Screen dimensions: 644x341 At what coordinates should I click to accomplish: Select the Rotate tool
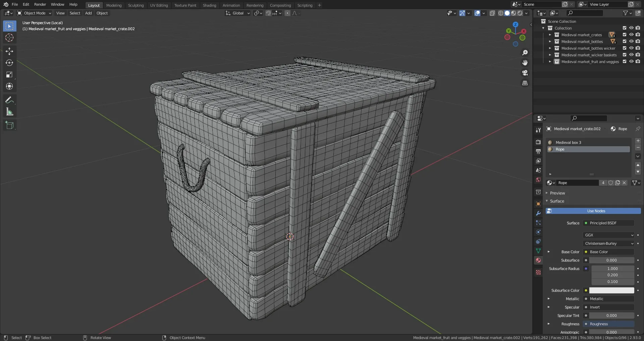(9, 63)
